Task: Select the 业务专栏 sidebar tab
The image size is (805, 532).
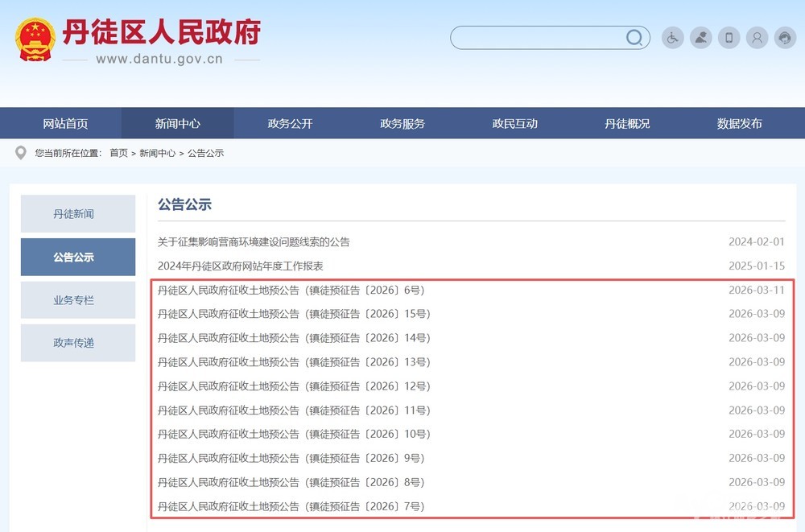Action: click(77, 300)
